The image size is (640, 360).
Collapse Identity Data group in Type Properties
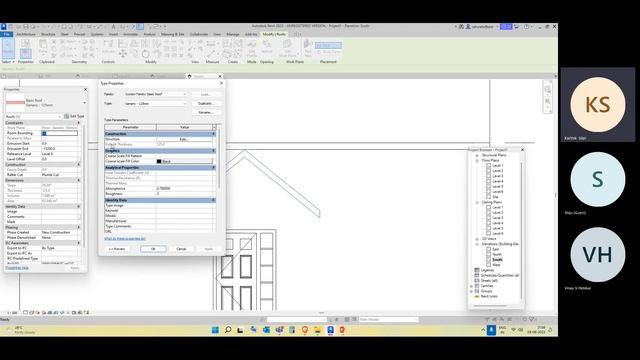[x=213, y=200]
